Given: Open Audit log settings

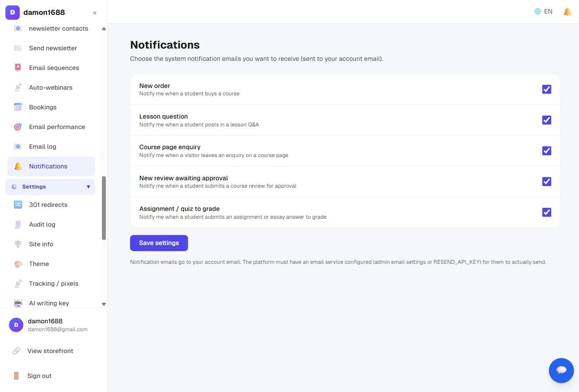Looking at the screenshot, I should [x=51, y=224].
